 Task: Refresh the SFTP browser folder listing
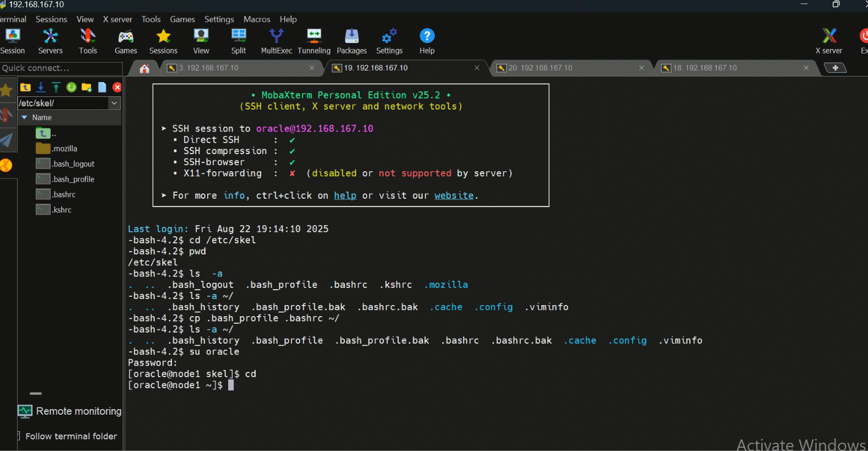pyautogui.click(x=71, y=87)
